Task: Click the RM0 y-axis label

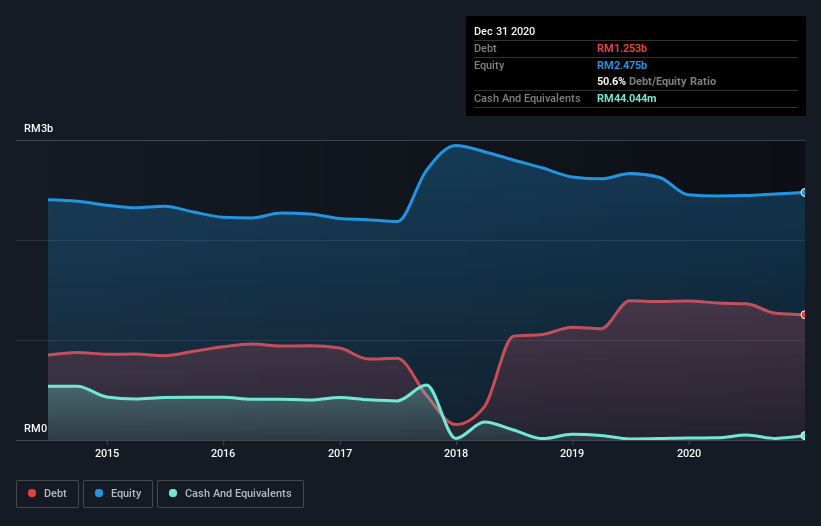Action: point(36,428)
